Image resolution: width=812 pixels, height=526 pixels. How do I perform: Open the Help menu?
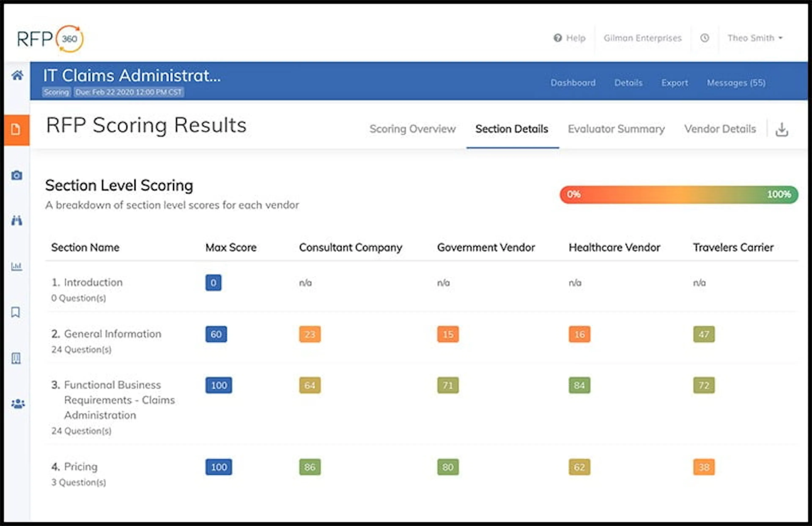(569, 38)
